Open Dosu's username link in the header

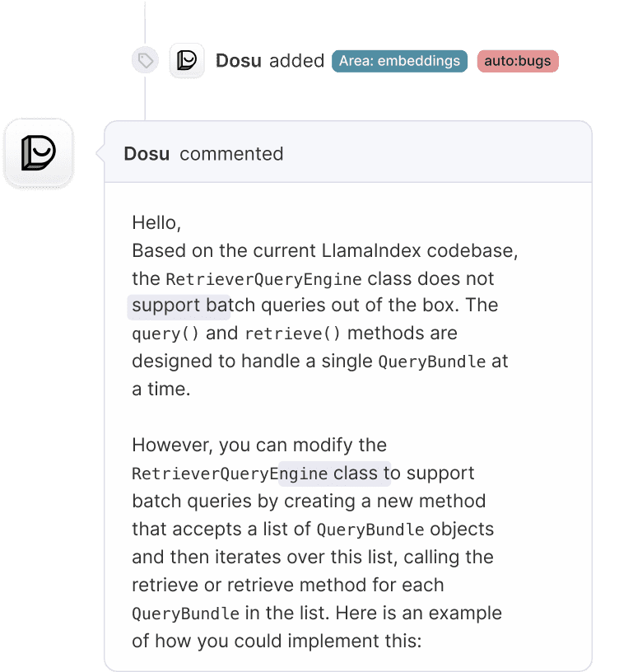[147, 153]
